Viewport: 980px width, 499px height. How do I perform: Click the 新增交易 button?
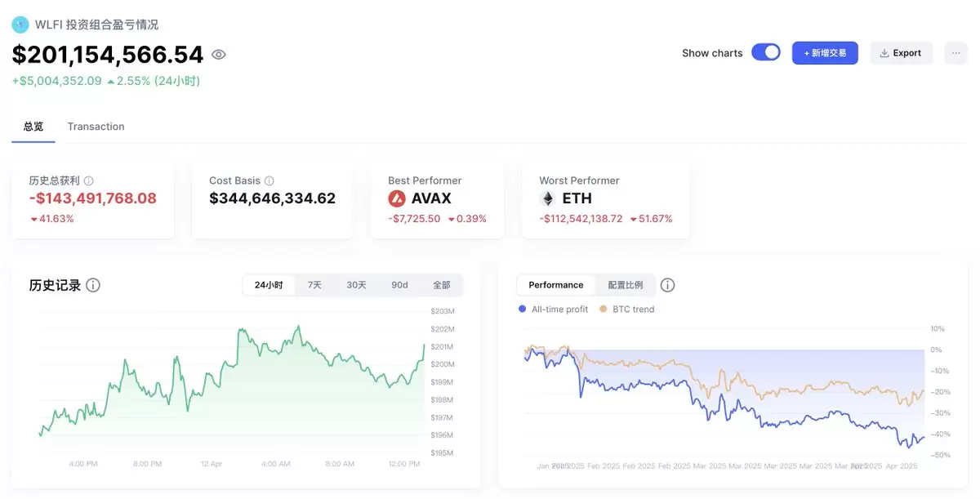[x=825, y=53]
